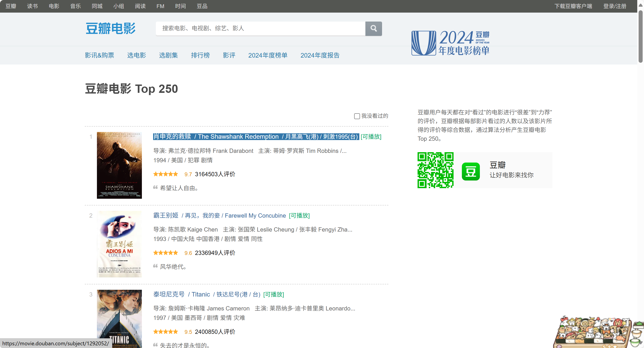644x348 pixels.
Task: Go to 选剧集 tab
Action: [x=168, y=55]
